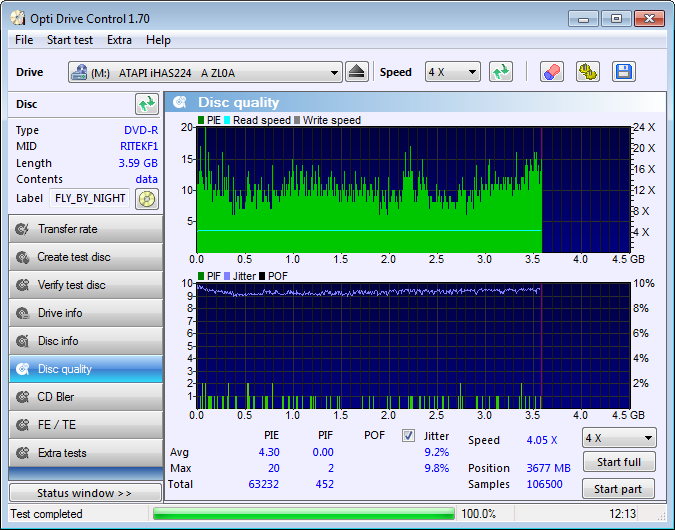
Task: Click the disc type value DVD-R
Action: click(x=141, y=130)
